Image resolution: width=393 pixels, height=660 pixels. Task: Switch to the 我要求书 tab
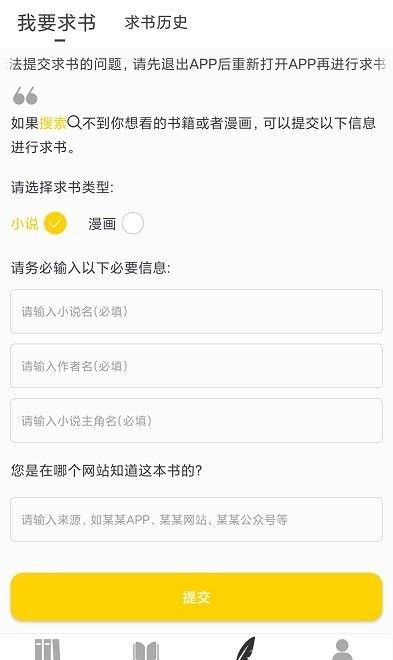(x=57, y=23)
